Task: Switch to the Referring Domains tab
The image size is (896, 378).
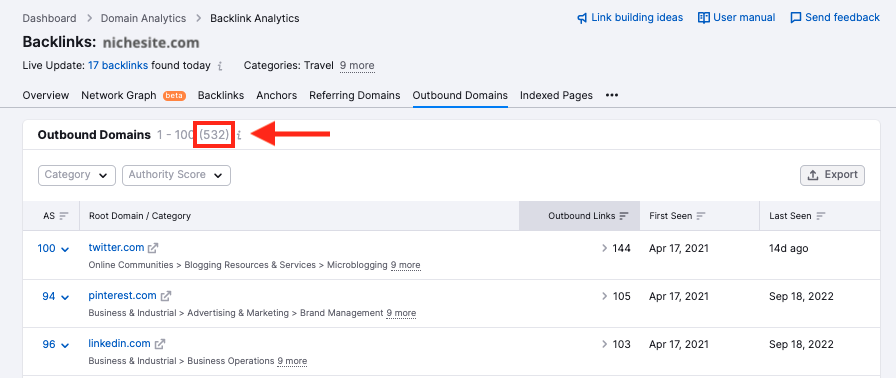Action: point(354,95)
